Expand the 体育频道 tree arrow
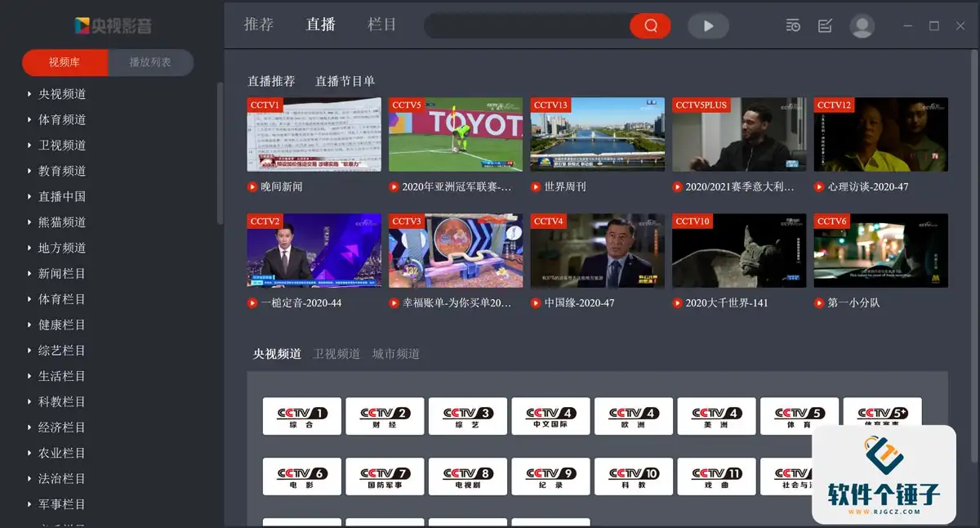Image resolution: width=980 pixels, height=528 pixels. pyautogui.click(x=29, y=119)
